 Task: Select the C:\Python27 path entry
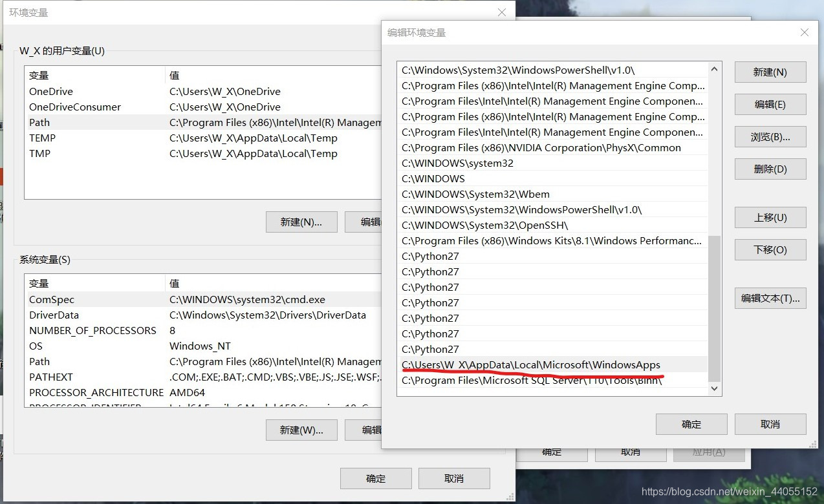tap(430, 256)
